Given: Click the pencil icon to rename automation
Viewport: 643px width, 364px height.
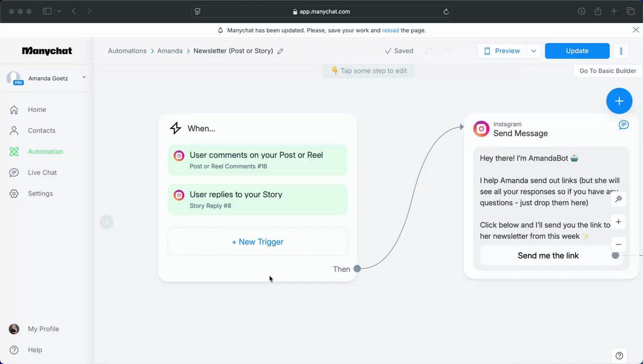Looking at the screenshot, I should 280,51.
